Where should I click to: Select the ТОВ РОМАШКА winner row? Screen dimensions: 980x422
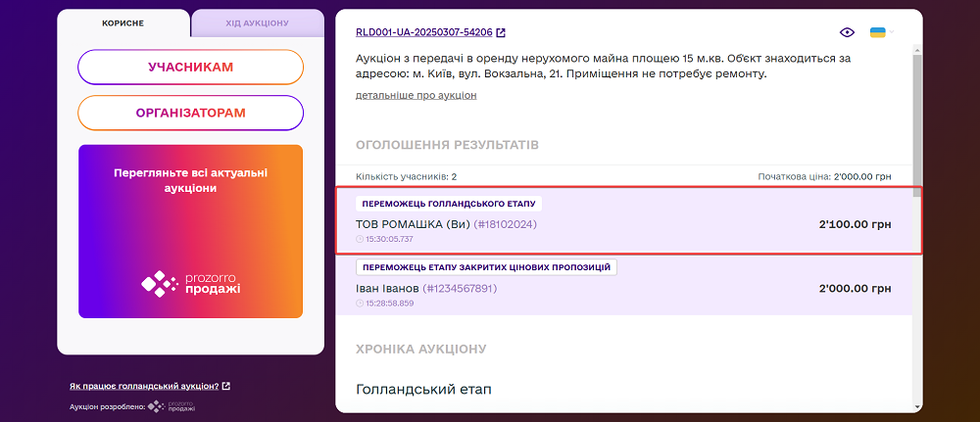click(627, 224)
